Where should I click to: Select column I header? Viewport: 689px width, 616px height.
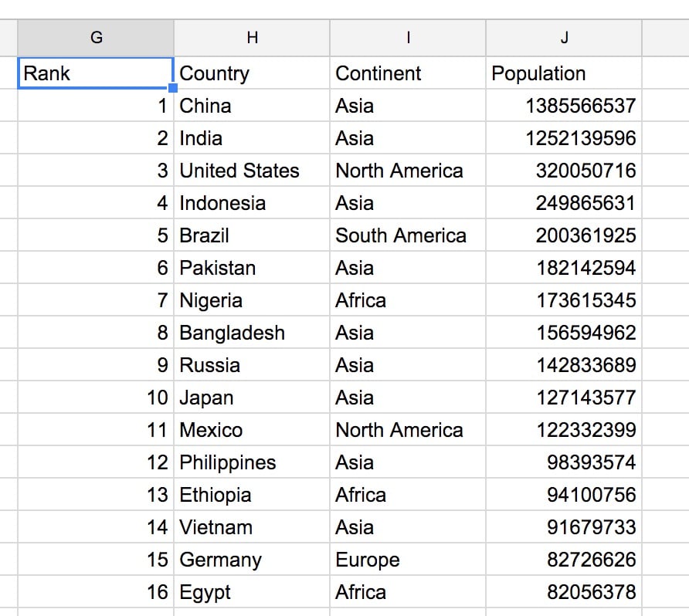(408, 38)
